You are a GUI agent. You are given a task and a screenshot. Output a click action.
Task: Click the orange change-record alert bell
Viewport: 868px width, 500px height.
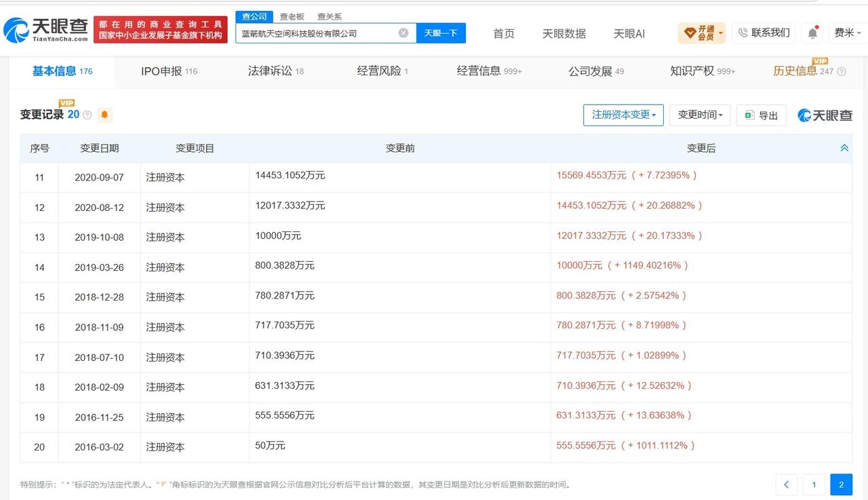click(x=104, y=115)
